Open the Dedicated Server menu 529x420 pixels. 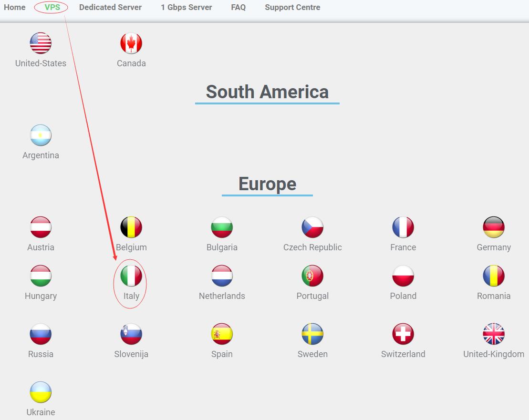[110, 7]
